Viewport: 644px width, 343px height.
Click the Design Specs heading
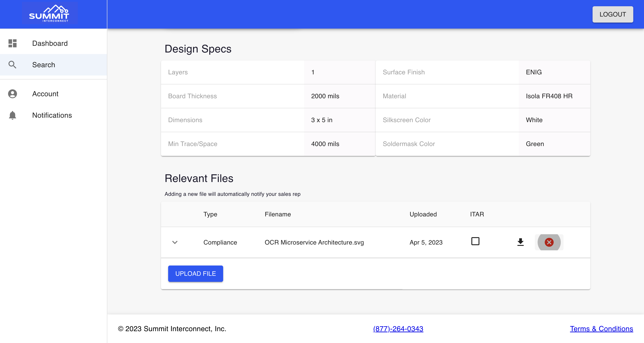198,49
